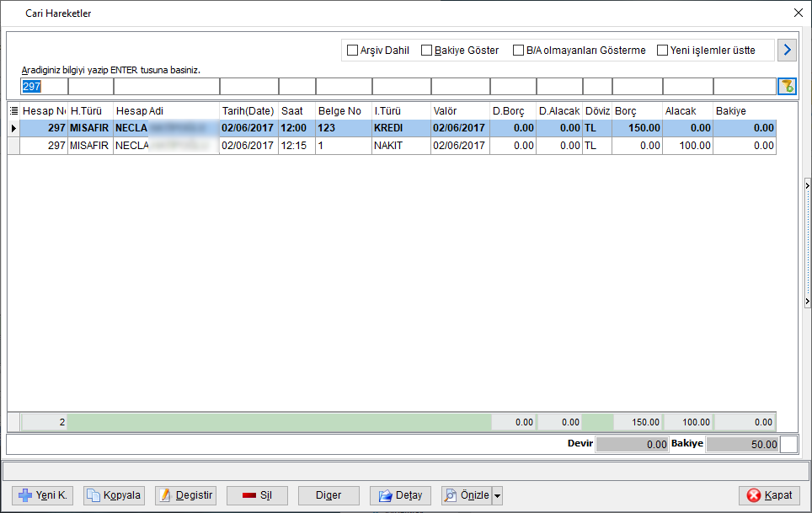Viewport: 812px width, 513px height.
Task: Click the Hesap Adi column header
Action: click(166, 111)
